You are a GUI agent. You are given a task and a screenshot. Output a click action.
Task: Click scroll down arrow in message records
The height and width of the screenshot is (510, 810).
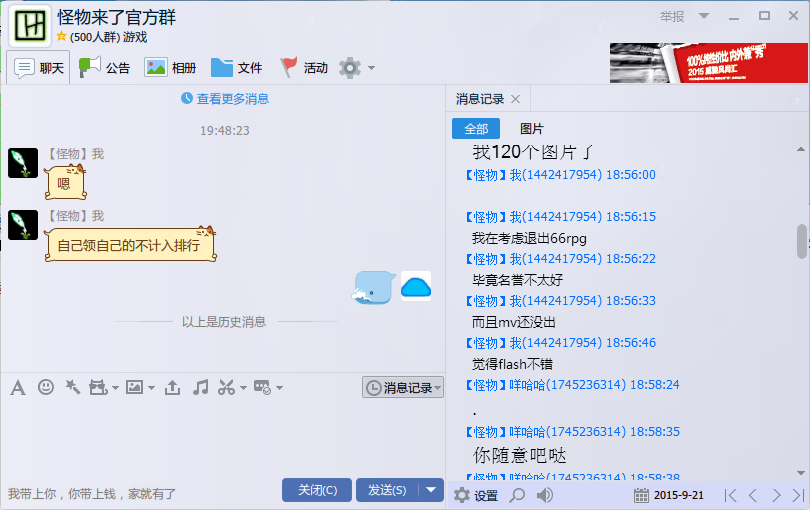[x=801, y=473]
